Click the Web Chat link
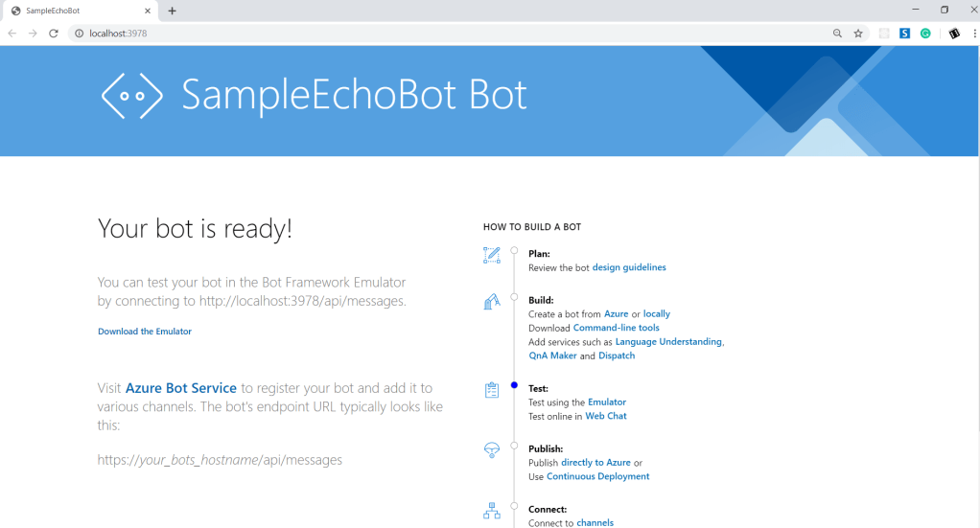The image size is (980, 528). (x=606, y=416)
